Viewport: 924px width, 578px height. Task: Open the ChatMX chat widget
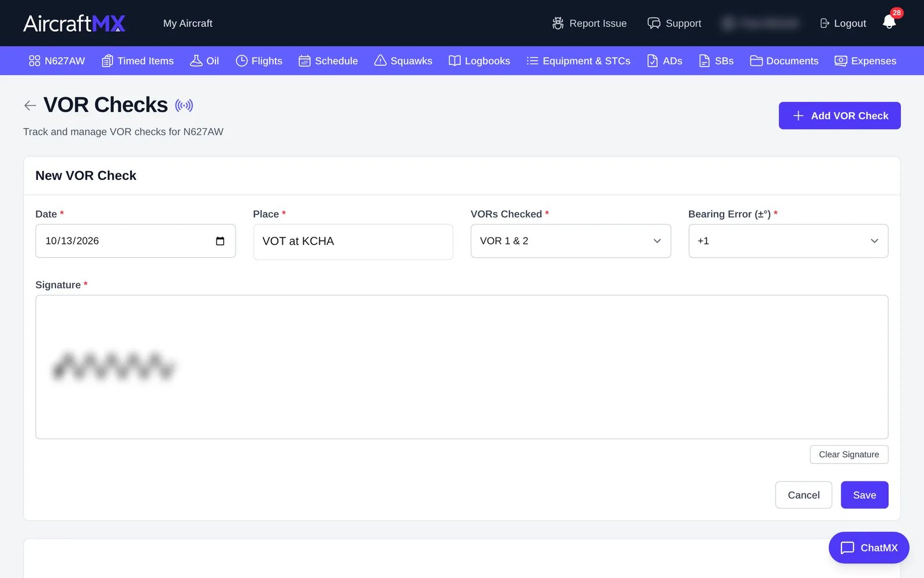pos(869,547)
